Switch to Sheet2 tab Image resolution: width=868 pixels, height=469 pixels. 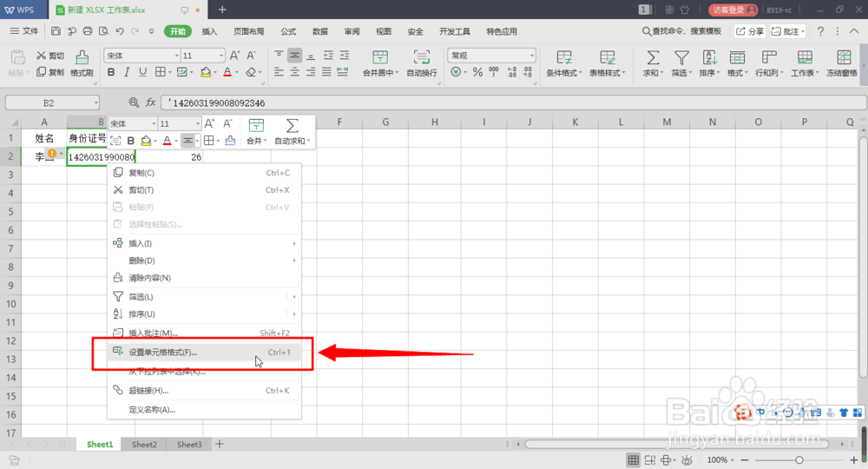[144, 444]
